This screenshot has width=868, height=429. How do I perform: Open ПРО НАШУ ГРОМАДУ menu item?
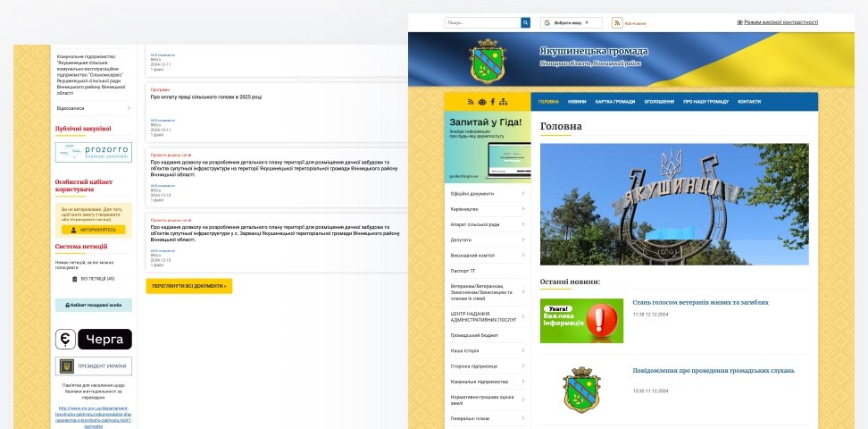(x=705, y=102)
